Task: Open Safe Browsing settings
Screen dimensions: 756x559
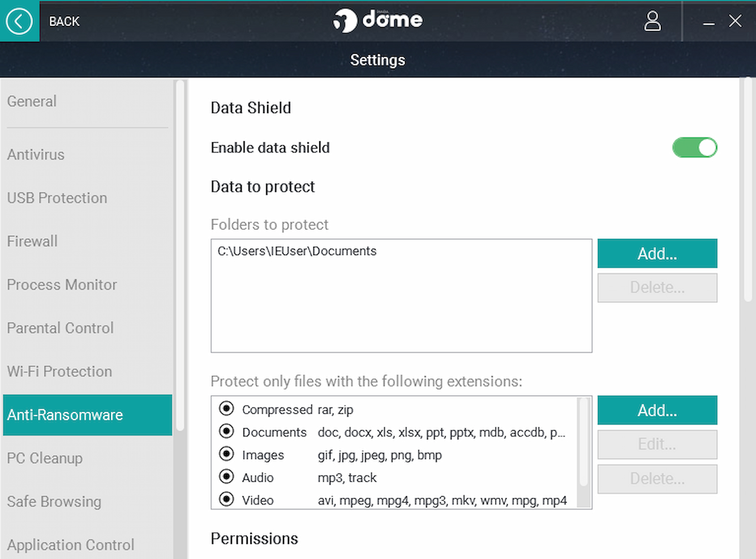Action: coord(54,501)
